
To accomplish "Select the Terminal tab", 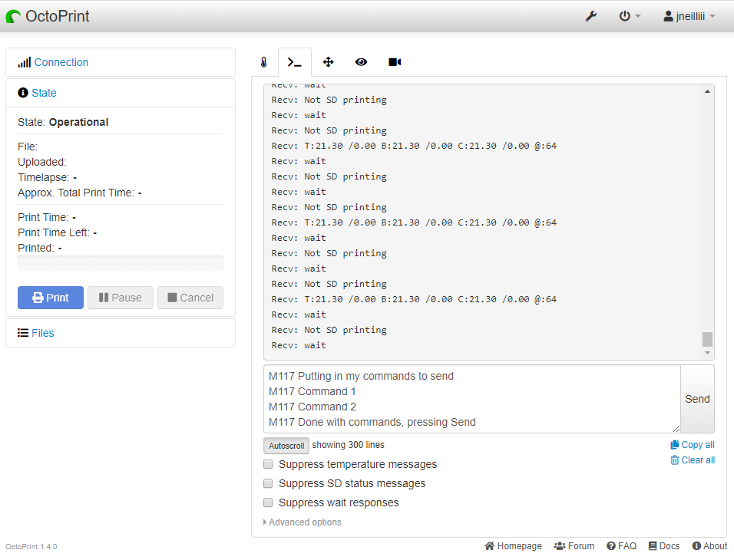I will [294, 62].
